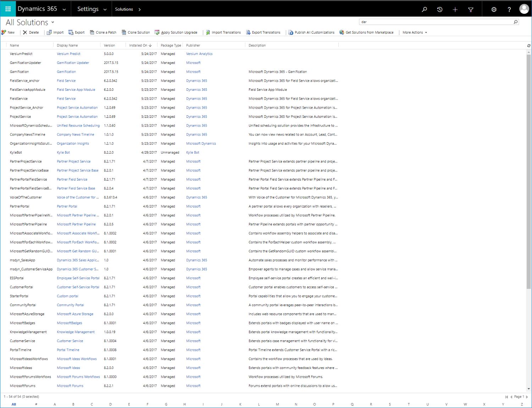Open the Organization Insights solution link
Image resolution: width=532 pixels, height=408 pixels.
(73, 144)
